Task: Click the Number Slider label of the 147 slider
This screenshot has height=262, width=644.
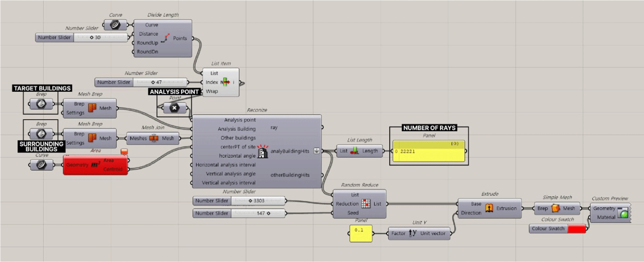Action: [x=211, y=213]
